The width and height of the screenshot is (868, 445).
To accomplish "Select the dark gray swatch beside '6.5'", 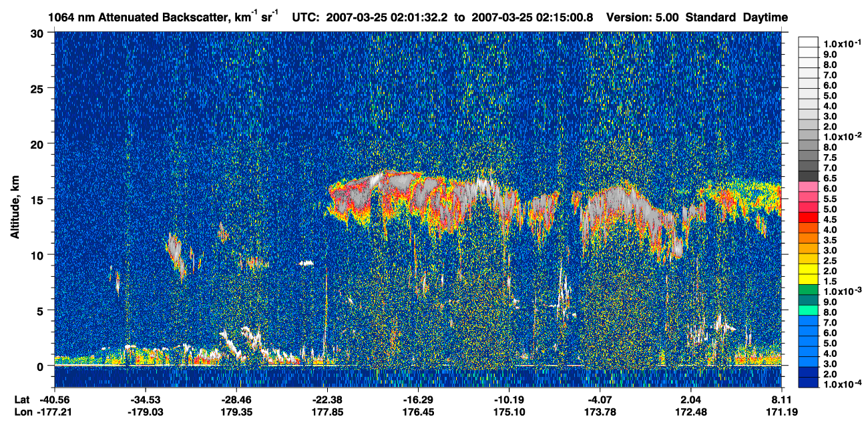I will tap(809, 176).
